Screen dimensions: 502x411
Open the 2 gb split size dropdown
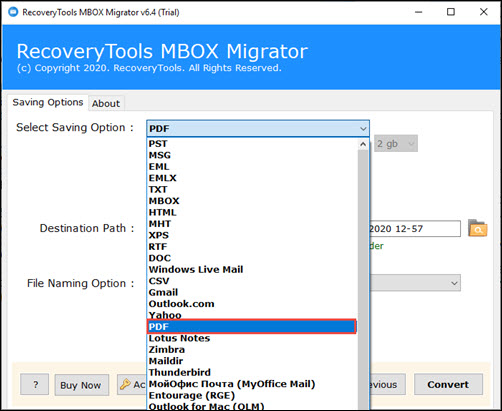click(x=396, y=144)
